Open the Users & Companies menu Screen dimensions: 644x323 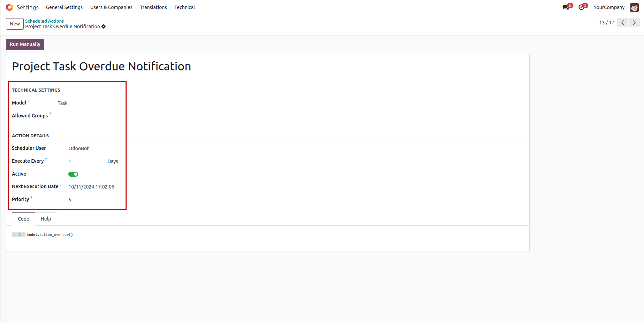(111, 7)
